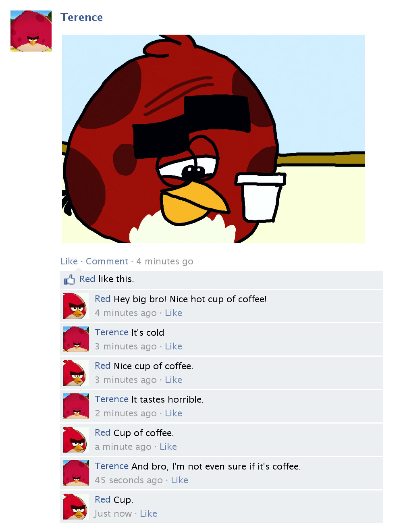The height and width of the screenshot is (532, 403).
Task: Click Red's avatar on the final 'Cup.' comment
Action: point(76,507)
